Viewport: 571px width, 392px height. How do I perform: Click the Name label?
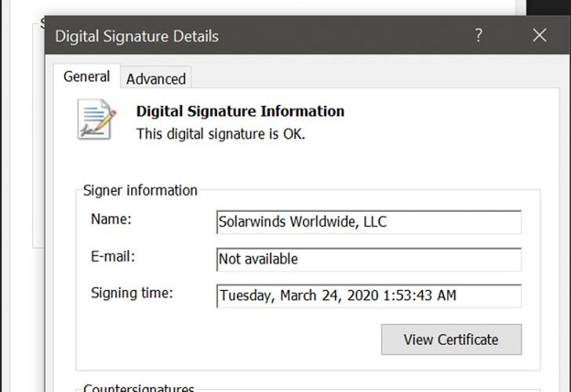(111, 220)
